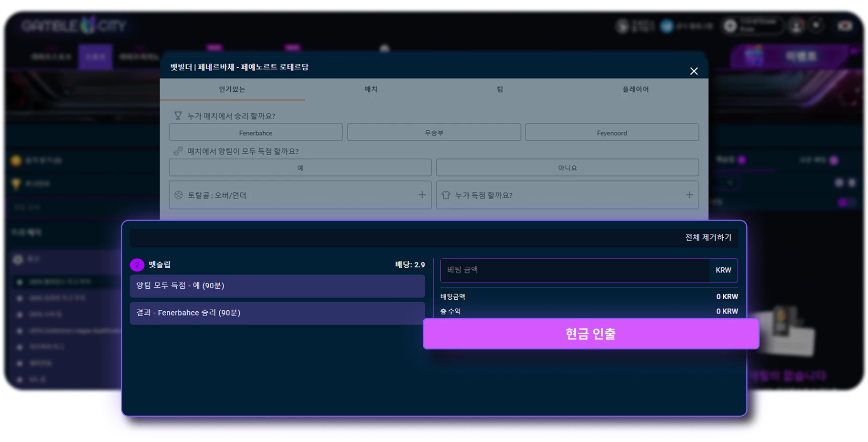Expand the 토탈골 오버/언더 section
Screen dimensions: 868x442
(300, 195)
